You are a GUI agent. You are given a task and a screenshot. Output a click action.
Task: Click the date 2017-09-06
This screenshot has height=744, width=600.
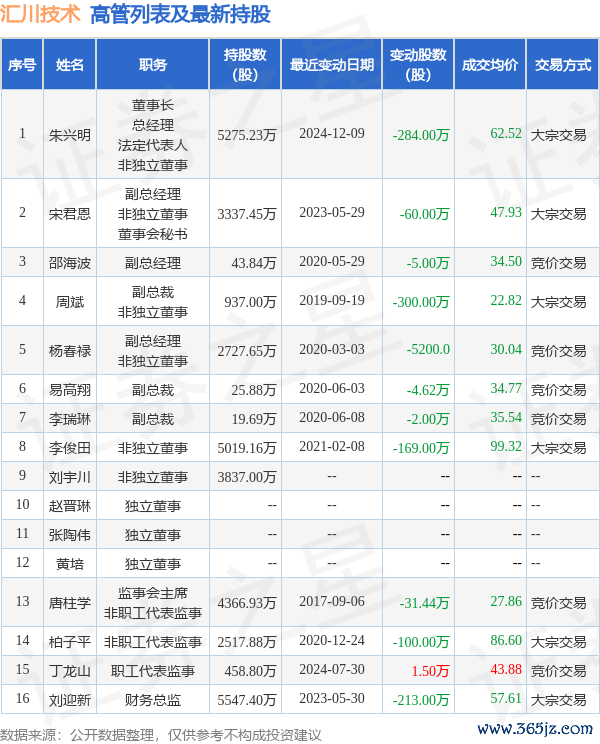coord(332,601)
